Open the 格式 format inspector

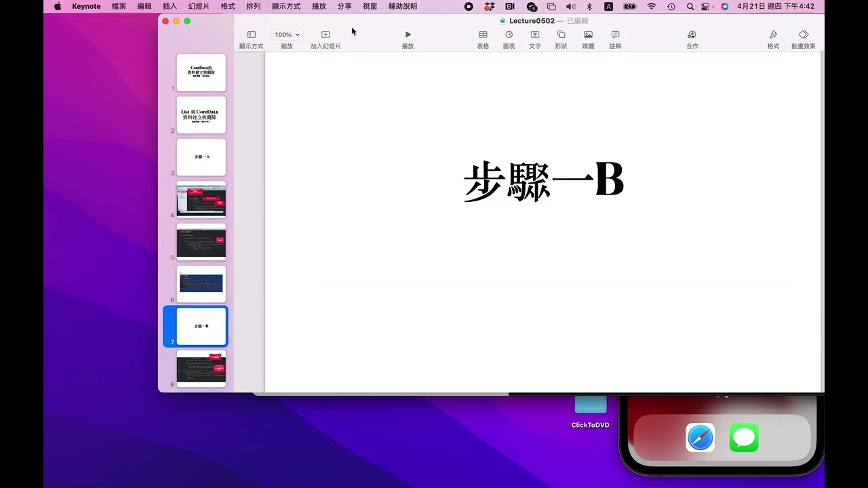[773, 39]
